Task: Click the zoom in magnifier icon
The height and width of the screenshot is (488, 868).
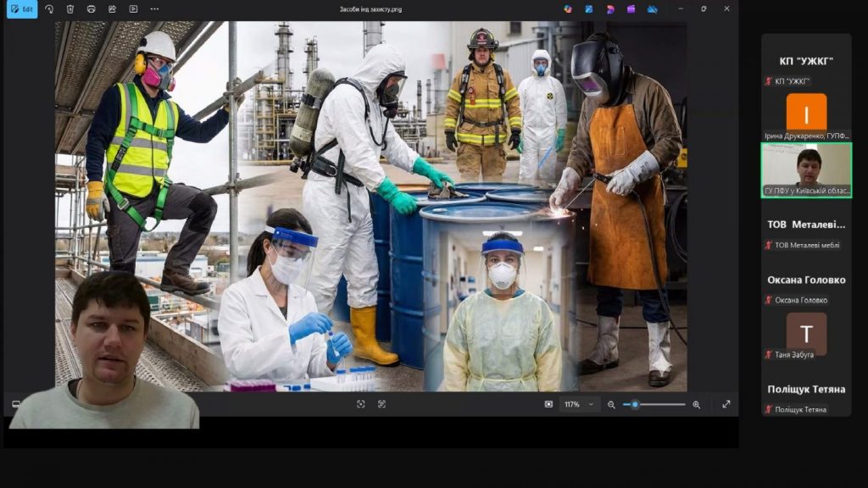Action: click(x=697, y=404)
